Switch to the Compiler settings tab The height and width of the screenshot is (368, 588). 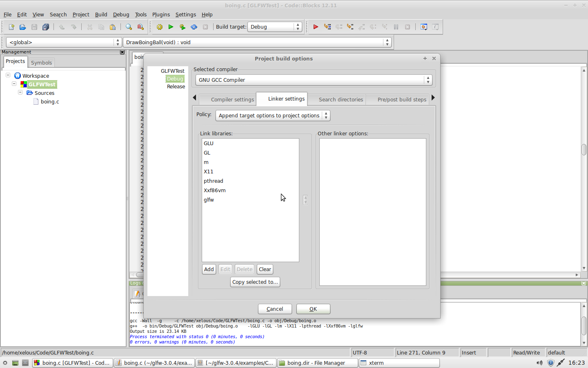coord(232,100)
